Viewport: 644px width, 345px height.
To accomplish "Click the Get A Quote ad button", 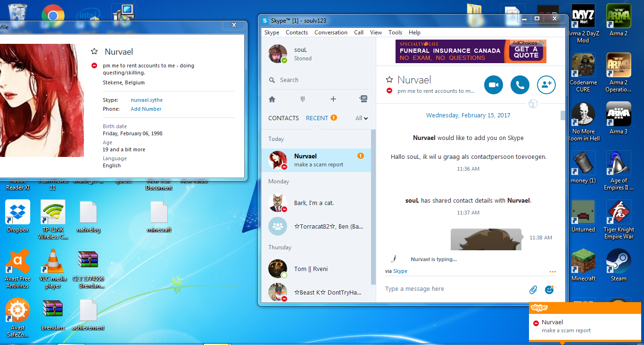I will (x=526, y=52).
